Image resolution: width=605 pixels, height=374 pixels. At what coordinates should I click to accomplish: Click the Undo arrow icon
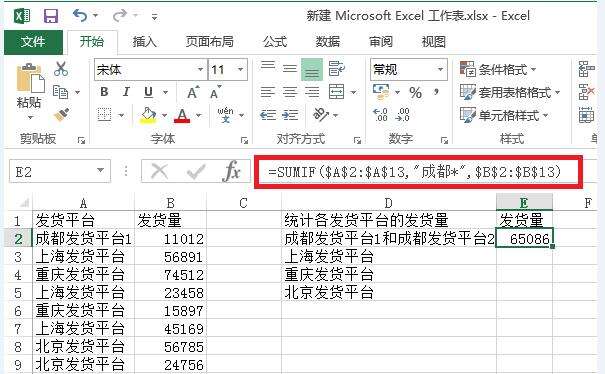coord(80,16)
